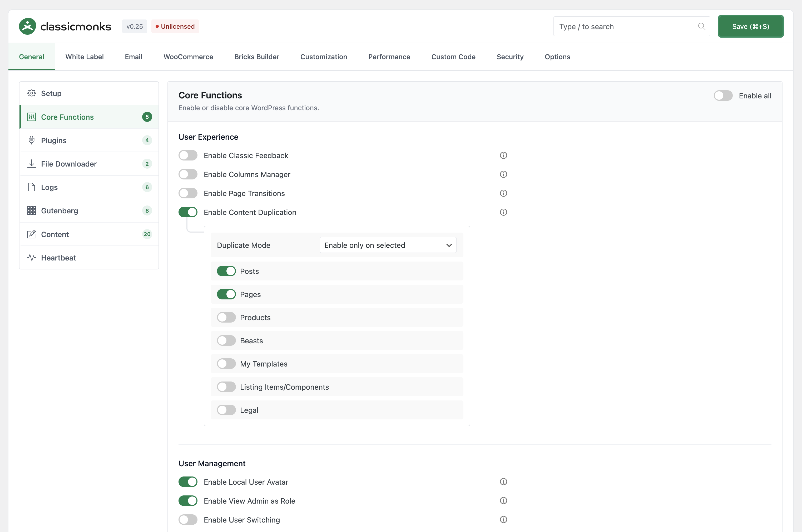Open Heartbeat in the sidebar
Image resolution: width=802 pixels, height=532 pixels.
pyautogui.click(x=89, y=258)
